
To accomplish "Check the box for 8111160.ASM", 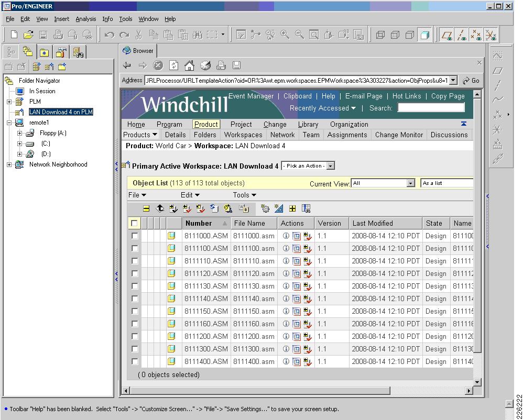I will pos(135,324).
